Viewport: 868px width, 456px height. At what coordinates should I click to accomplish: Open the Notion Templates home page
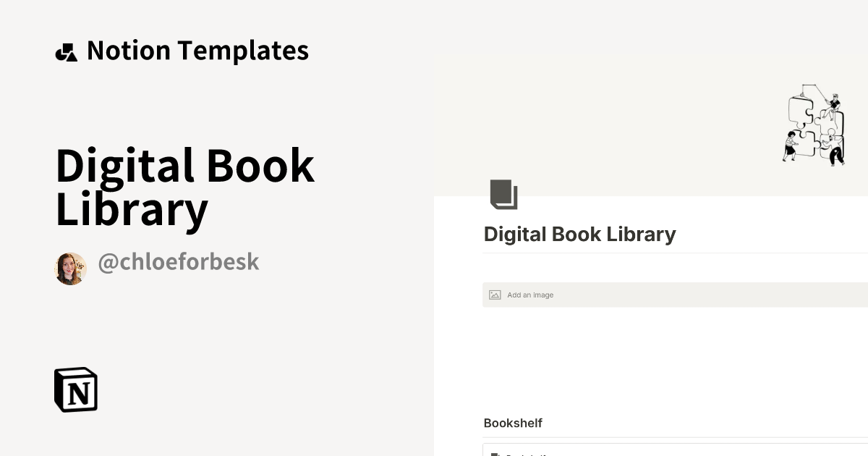tap(181, 51)
